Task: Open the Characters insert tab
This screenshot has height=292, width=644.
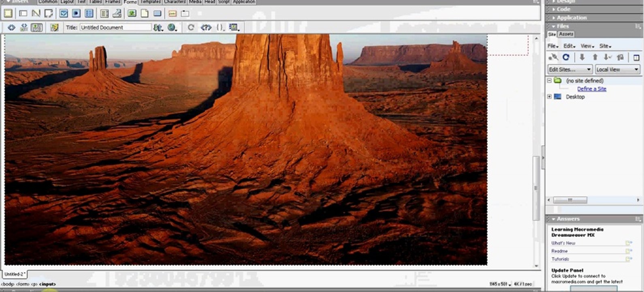Action: pyautogui.click(x=175, y=2)
